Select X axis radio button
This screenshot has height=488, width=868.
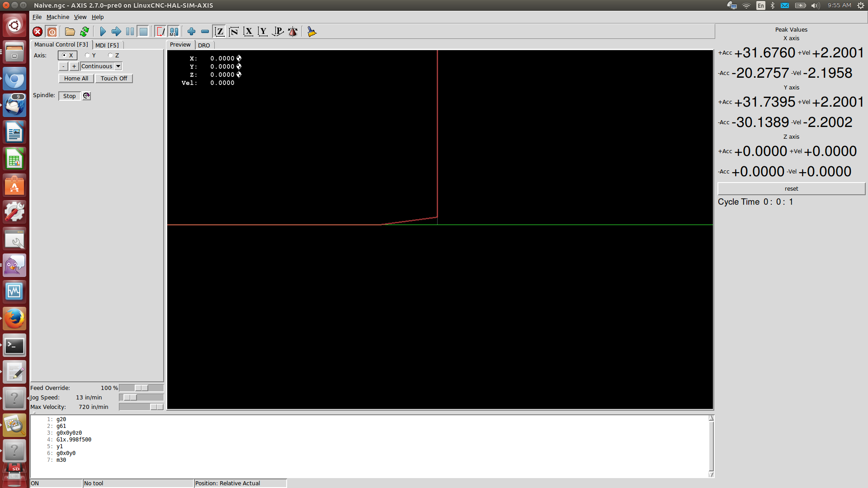(x=67, y=56)
